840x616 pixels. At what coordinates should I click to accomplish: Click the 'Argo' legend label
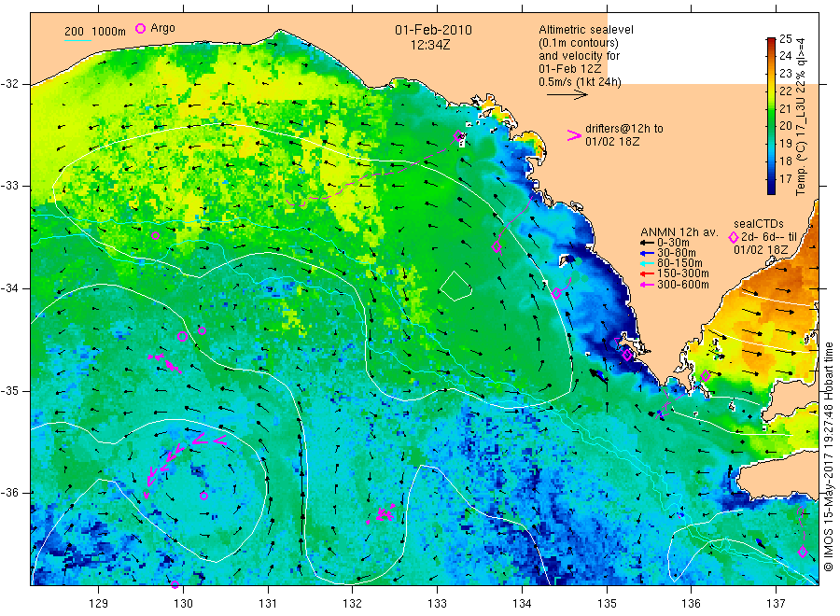[162, 28]
